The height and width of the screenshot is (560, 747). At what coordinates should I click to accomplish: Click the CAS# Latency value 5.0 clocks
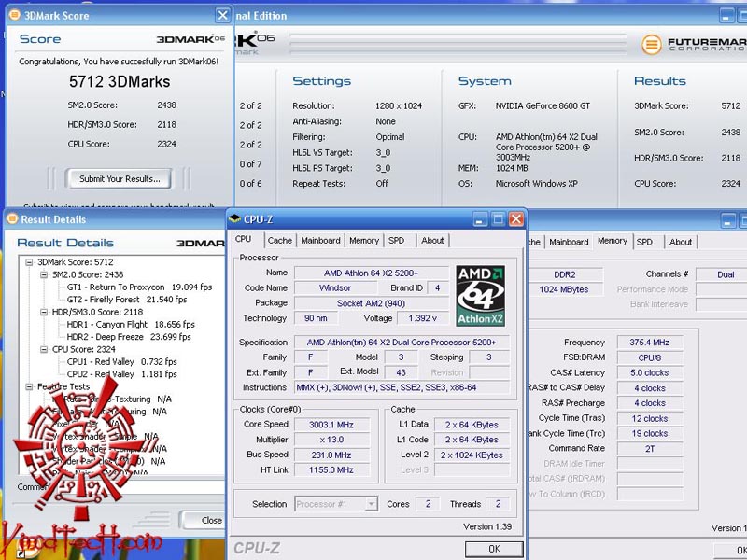(649, 372)
